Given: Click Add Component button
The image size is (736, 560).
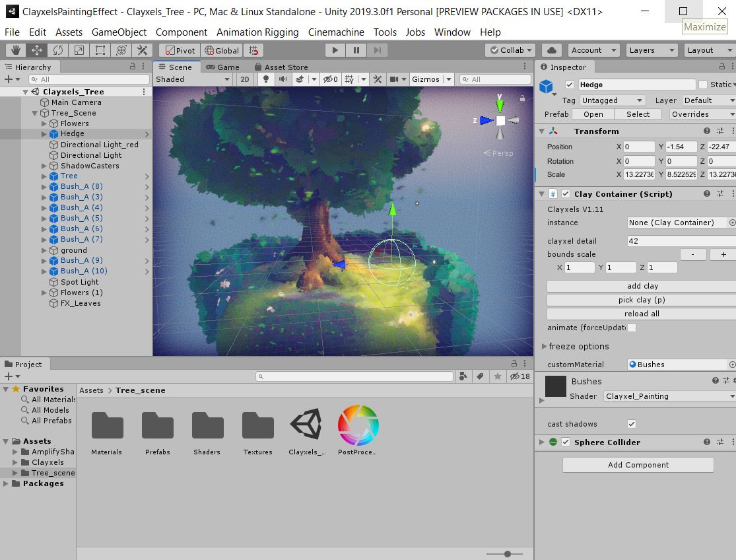Looking at the screenshot, I should 638,465.
